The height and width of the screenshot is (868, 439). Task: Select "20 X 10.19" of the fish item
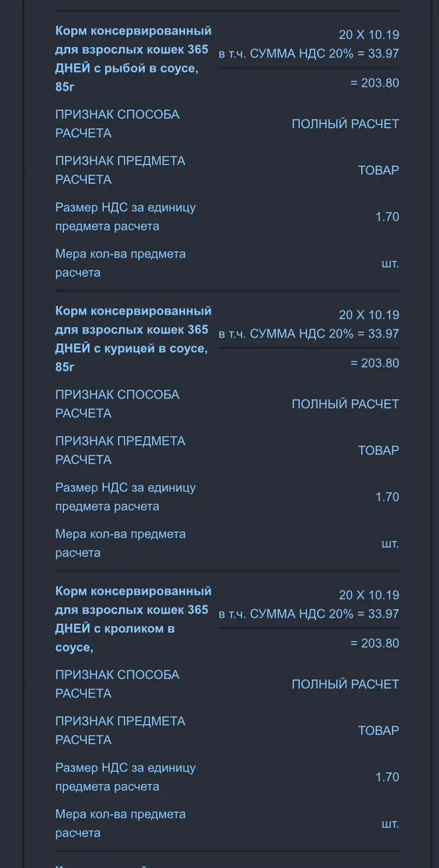point(369,35)
